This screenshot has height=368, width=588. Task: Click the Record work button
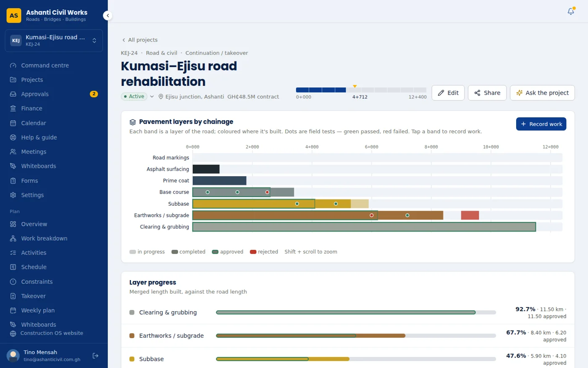click(x=541, y=124)
